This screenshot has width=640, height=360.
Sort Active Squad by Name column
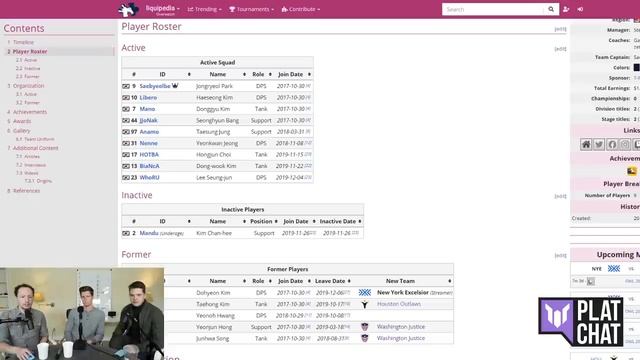tap(244, 74)
